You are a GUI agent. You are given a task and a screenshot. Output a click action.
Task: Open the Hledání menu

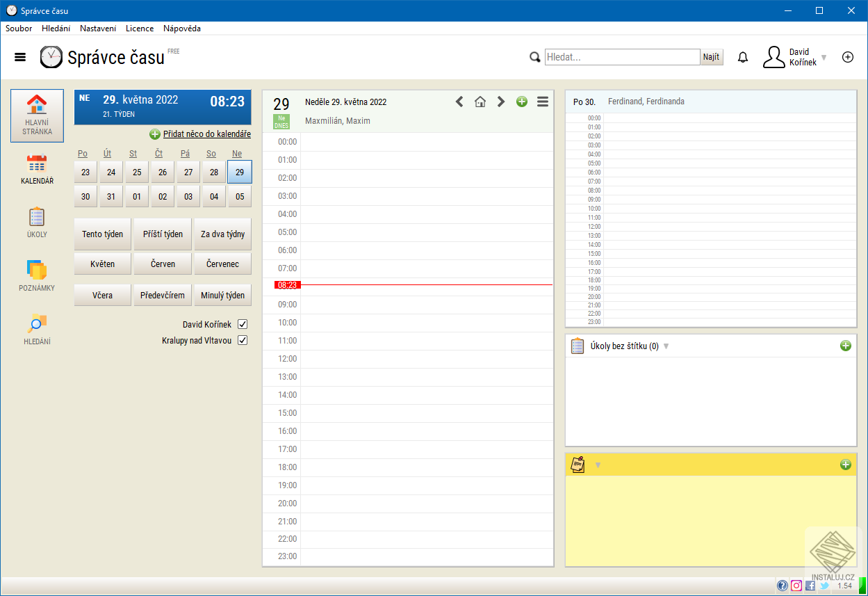click(56, 29)
